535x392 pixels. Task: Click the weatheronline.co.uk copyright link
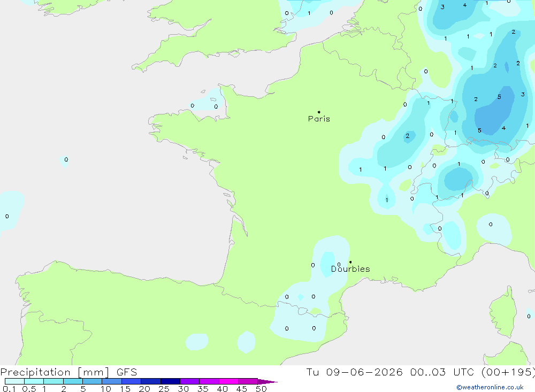click(490, 387)
